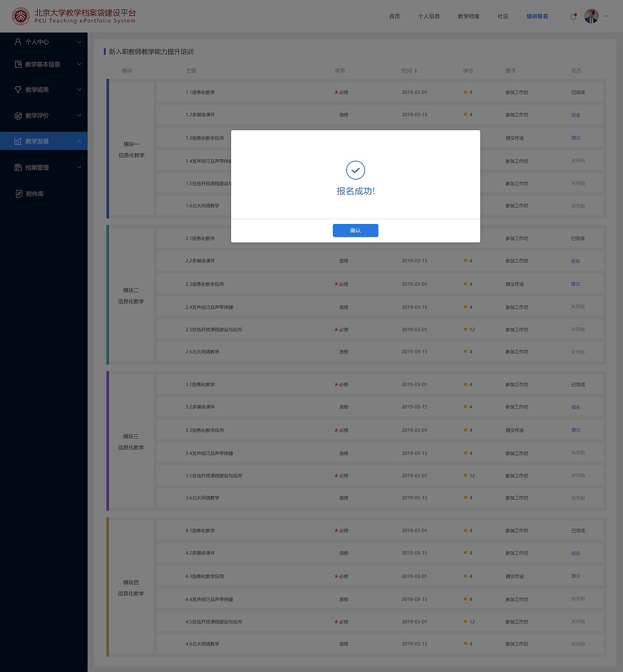623x672 pixels.
Task: Click the red required asterisk for 2.3信息化教学应用
Action: tap(336, 284)
